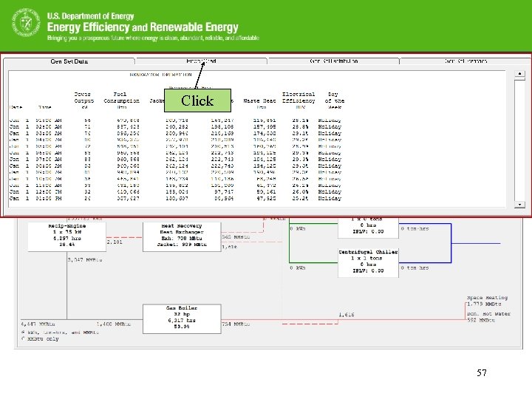Screen dimensions: 532x399
Task: Open the rightmost Gen Set tab
Action: click(x=465, y=61)
